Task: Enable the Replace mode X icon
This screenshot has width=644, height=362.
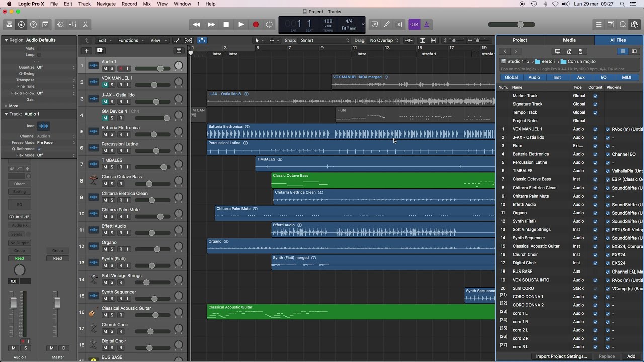Action: tap(374, 24)
